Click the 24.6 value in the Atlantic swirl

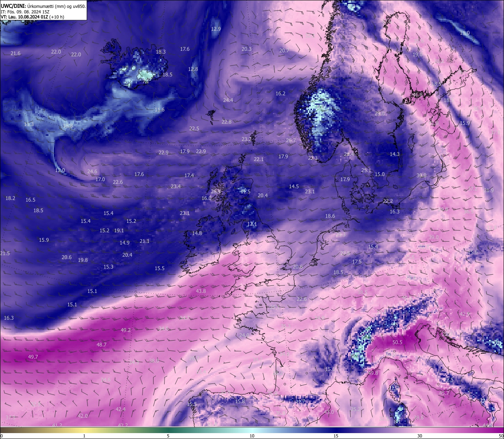tap(92, 171)
